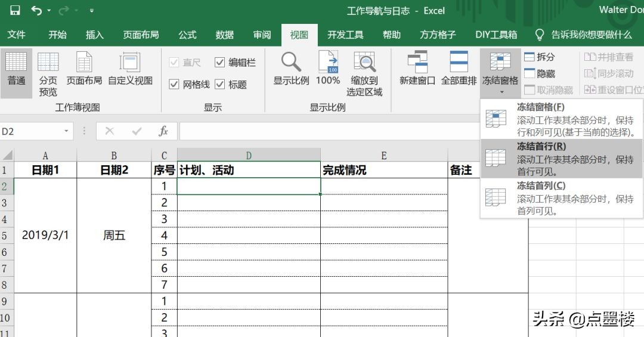The image size is (644, 337).
Task: Choose Freeze Top Row (冻结首行) option
Action: 562,158
